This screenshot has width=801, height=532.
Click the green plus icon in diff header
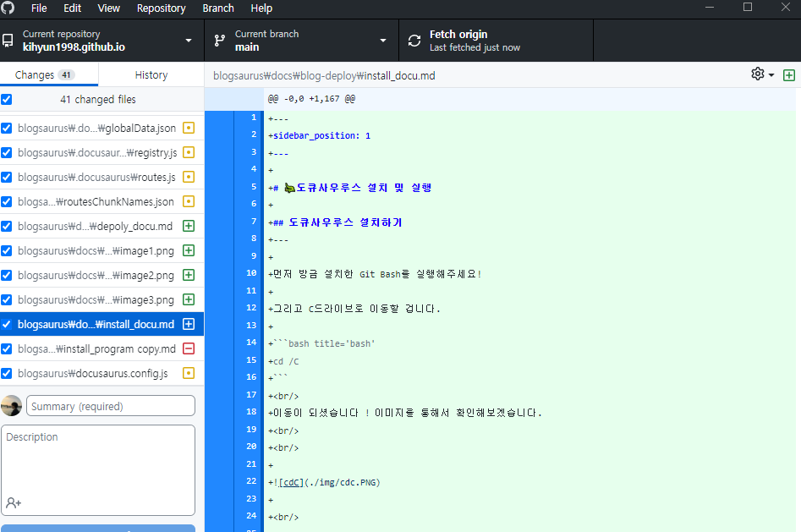coord(789,75)
